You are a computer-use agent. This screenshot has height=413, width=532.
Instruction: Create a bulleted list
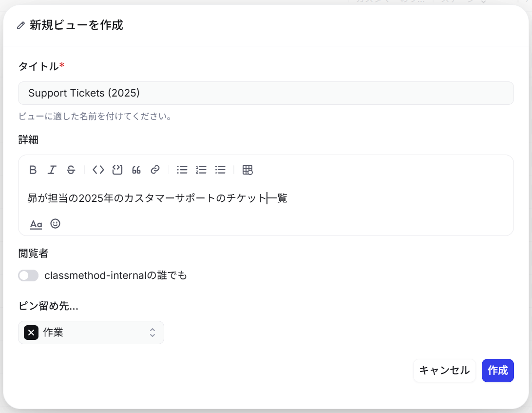[x=182, y=170]
